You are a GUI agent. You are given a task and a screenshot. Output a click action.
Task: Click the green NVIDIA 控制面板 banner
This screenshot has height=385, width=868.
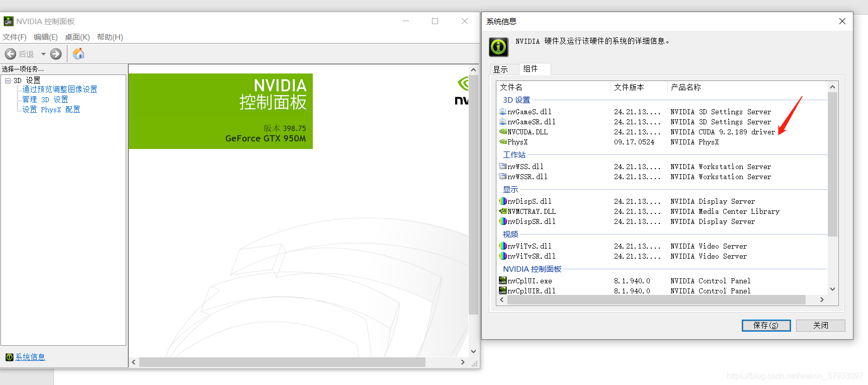[x=221, y=111]
